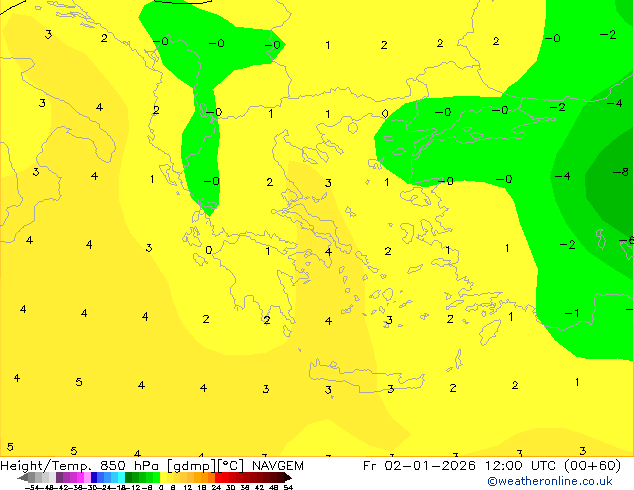The width and height of the screenshot is (634, 490).
Task: Click the 'Height/Temp. 850 hPa' map title
Action: click(79, 466)
